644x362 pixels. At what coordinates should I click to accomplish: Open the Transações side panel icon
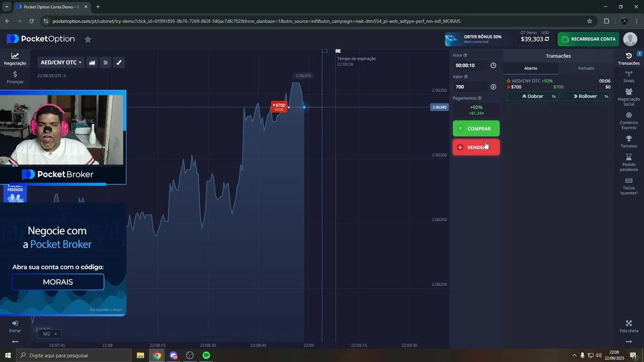[x=629, y=59]
